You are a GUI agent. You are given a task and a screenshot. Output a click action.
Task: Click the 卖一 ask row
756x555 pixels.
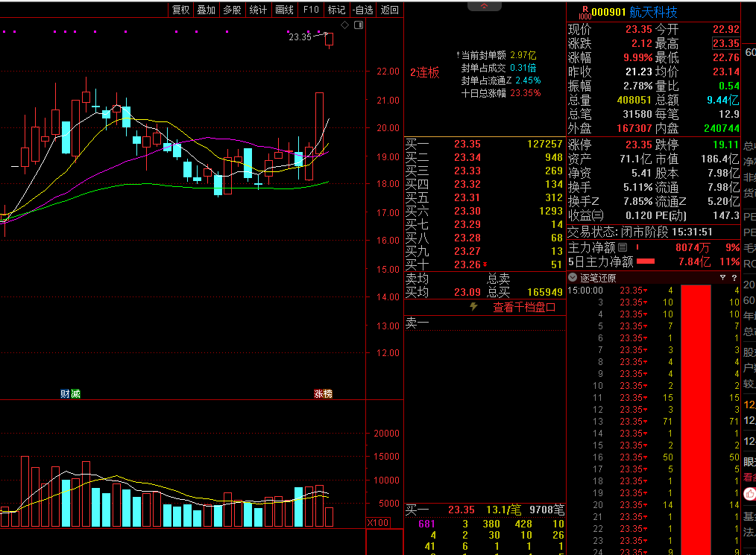click(x=484, y=323)
